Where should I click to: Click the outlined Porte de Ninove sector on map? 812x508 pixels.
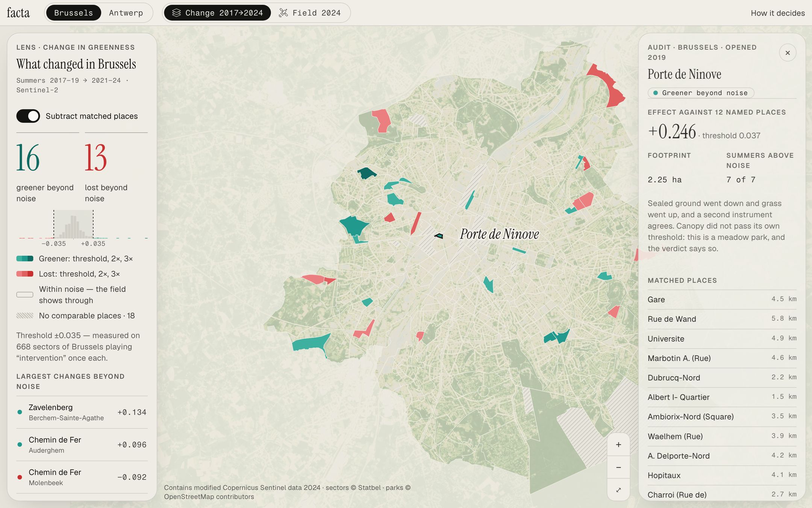(x=439, y=236)
